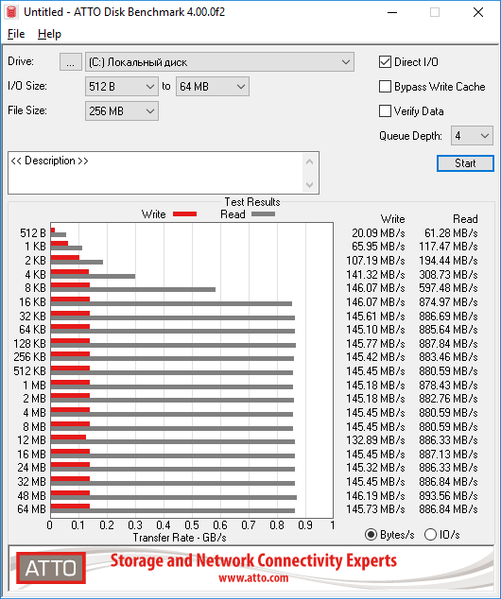Open the 512 B minimum I/O size dropdown

point(122,87)
